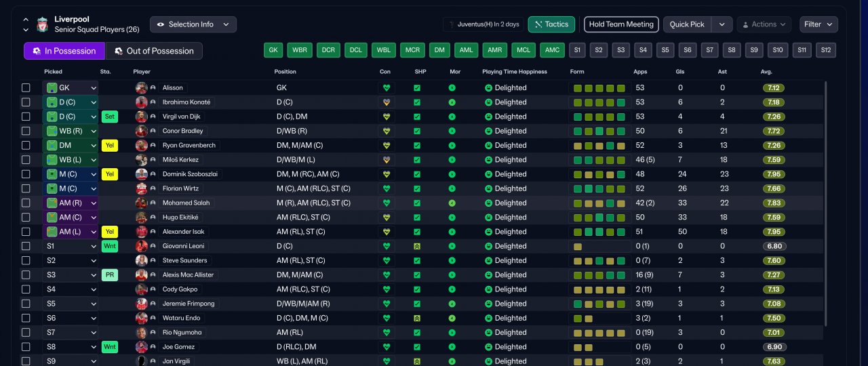Open the Actions dropdown menu

click(x=764, y=24)
